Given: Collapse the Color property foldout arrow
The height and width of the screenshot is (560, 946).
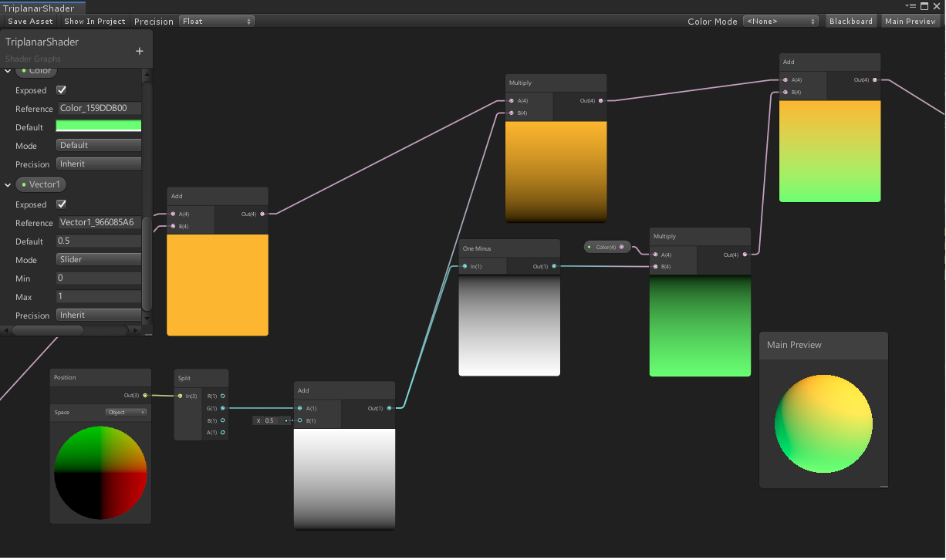Looking at the screenshot, I should tap(8, 71).
